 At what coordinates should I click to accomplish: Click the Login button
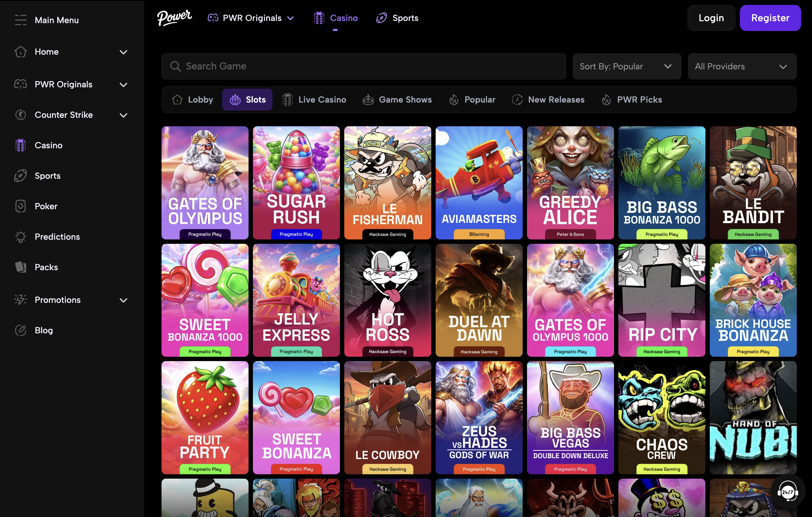711,18
